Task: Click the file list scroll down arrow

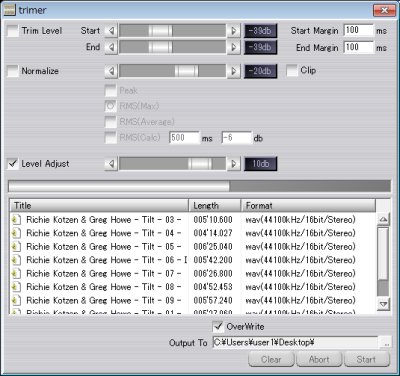Action: [384, 304]
